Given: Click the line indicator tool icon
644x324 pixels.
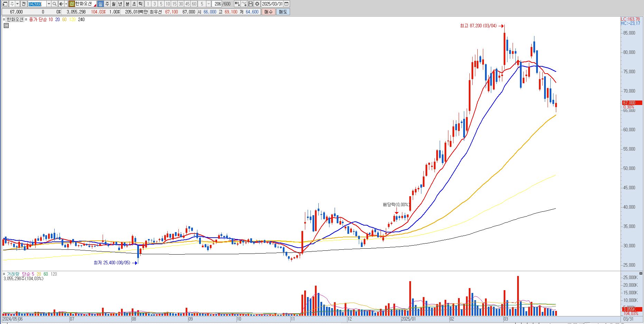Looking at the screenshot, I should click(x=244, y=4).
